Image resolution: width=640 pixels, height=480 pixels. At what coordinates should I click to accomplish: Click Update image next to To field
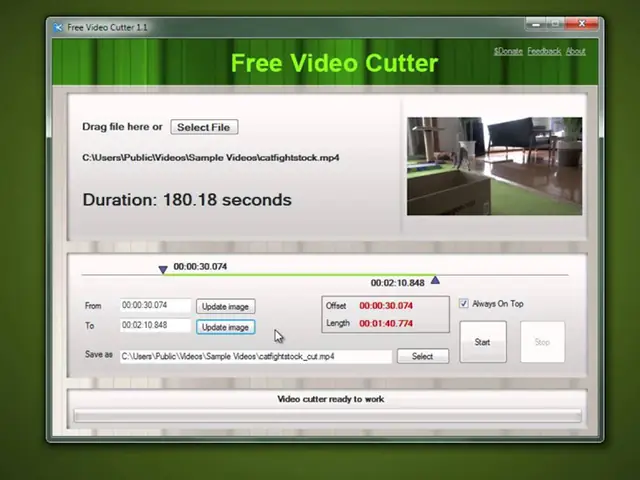[226, 327]
